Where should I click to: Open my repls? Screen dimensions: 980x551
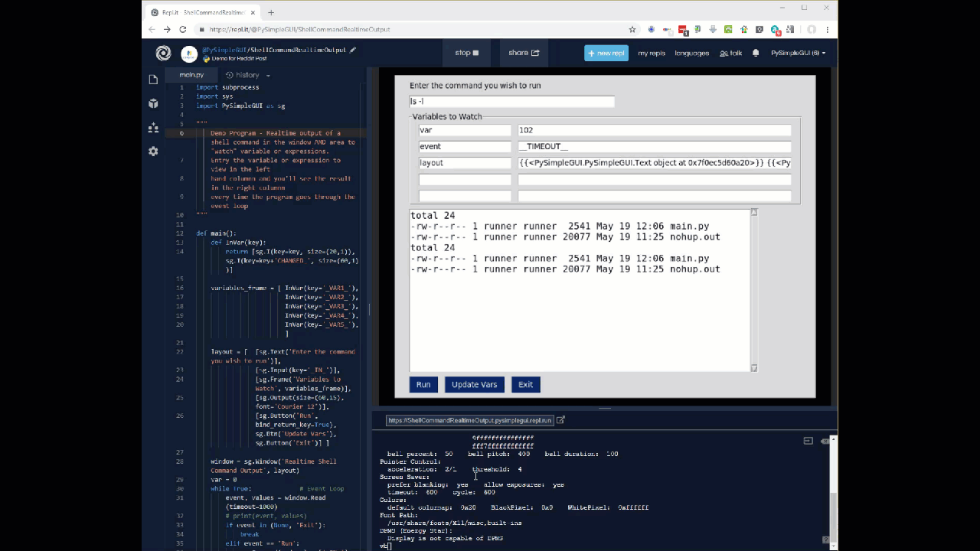tap(652, 53)
